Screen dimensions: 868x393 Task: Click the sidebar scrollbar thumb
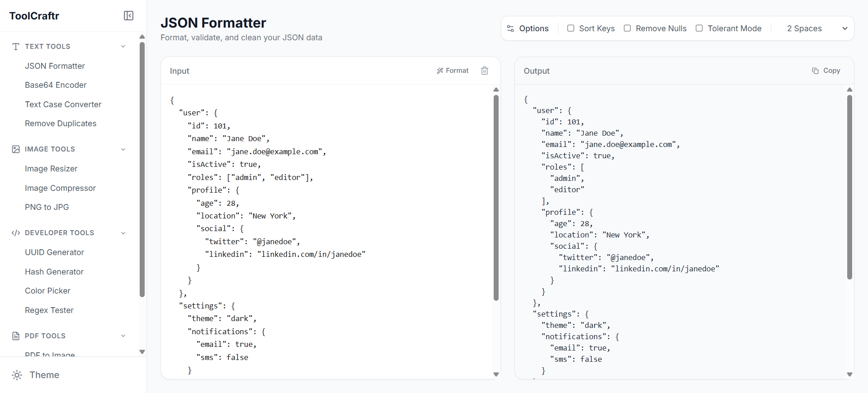142,170
